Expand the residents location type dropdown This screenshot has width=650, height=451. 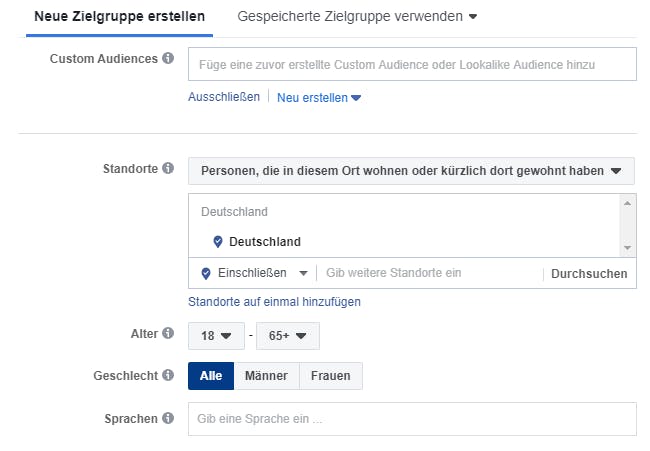pyautogui.click(x=411, y=171)
